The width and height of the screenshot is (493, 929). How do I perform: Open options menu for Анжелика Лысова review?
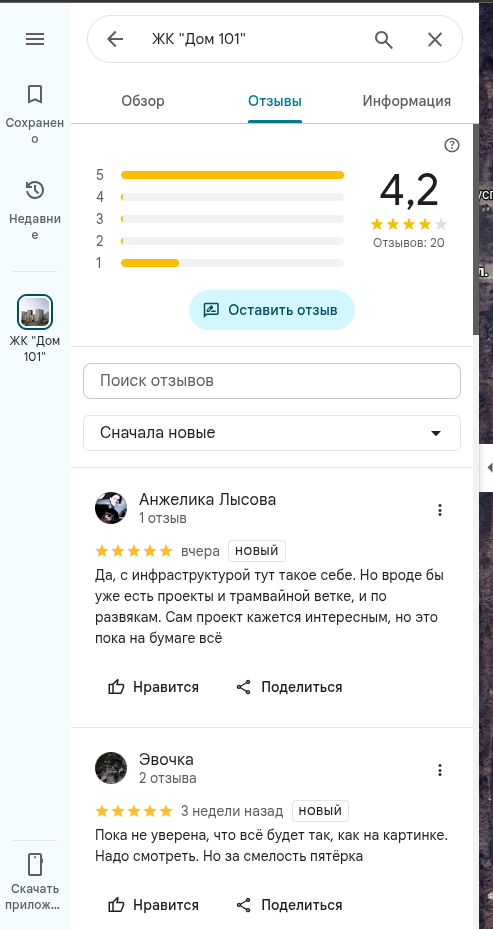(x=440, y=510)
